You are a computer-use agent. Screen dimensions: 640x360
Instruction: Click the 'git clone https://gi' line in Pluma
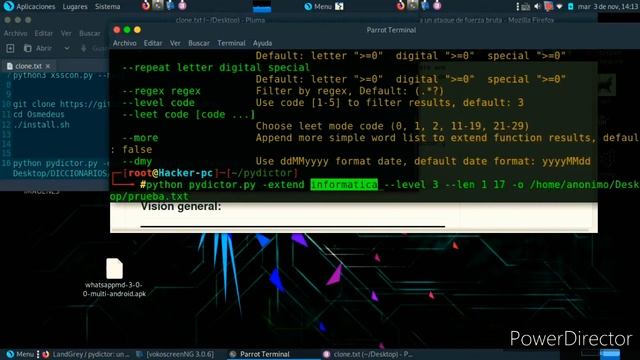pos(61,104)
